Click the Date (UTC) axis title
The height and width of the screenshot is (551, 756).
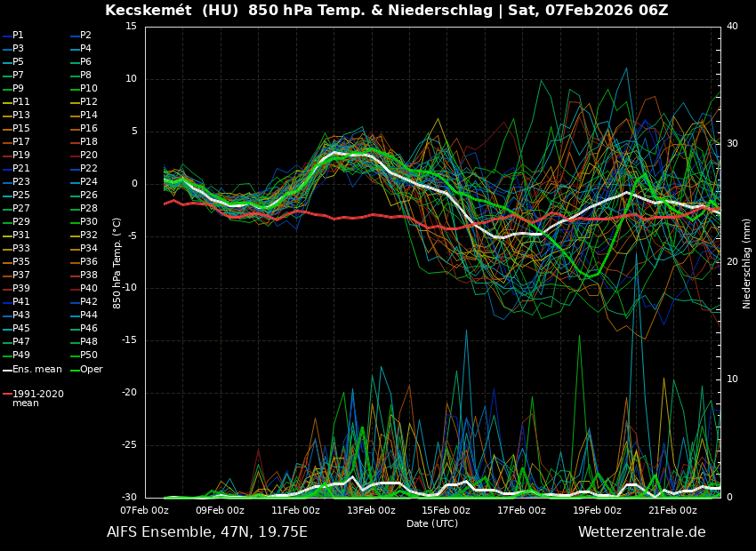tap(432, 523)
